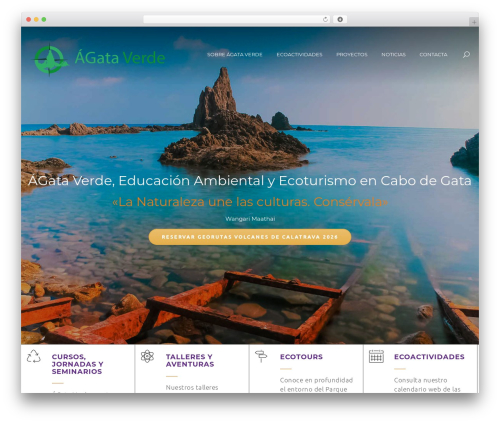Click the ÁGata Verde compass logo
500x423 pixels.
click(50, 60)
